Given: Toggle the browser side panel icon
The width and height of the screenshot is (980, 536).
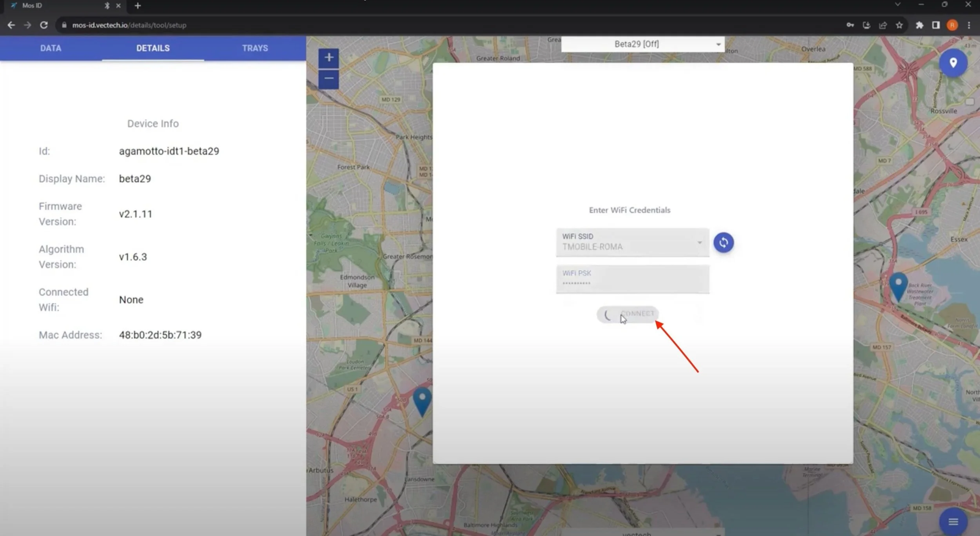Looking at the screenshot, I should 936,25.
